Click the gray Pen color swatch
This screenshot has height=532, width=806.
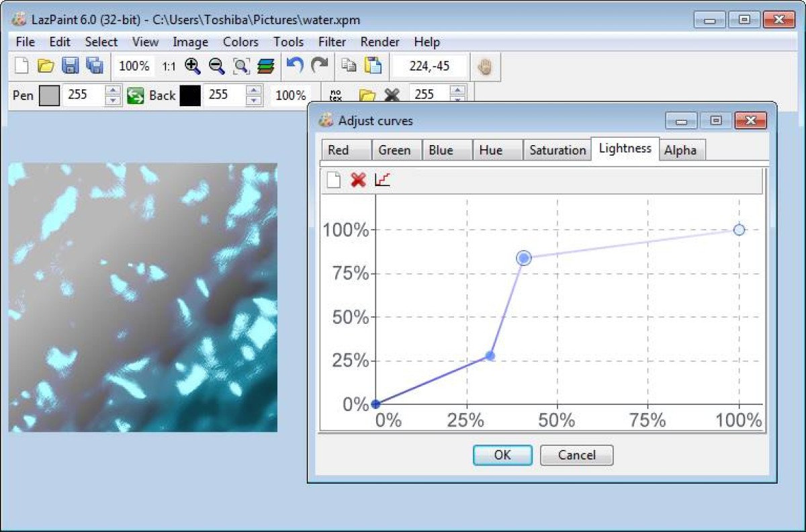pyautogui.click(x=50, y=95)
